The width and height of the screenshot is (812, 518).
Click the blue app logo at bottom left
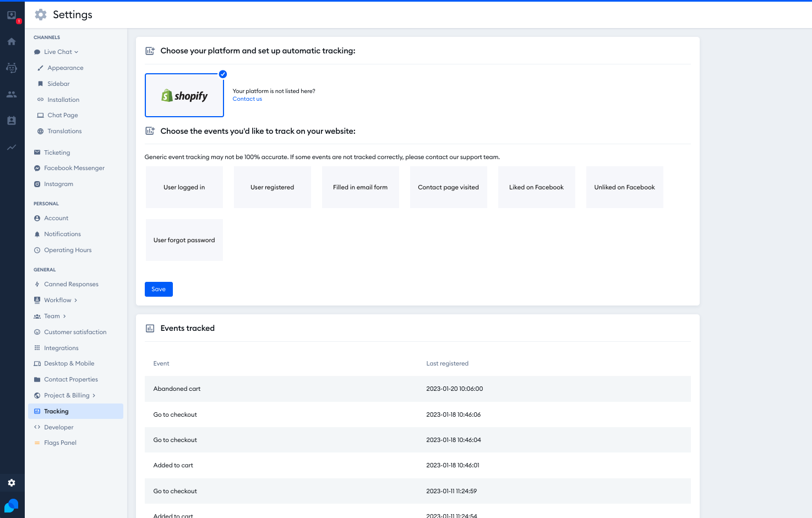tap(12, 506)
